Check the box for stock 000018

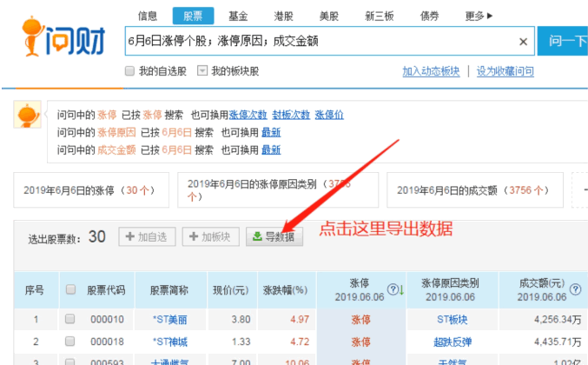(x=69, y=341)
